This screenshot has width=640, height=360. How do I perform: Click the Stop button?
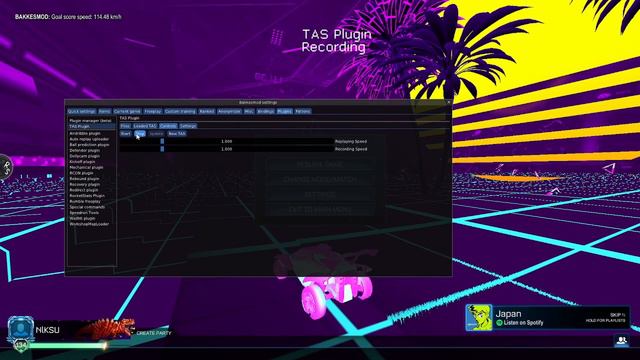[x=140, y=134]
